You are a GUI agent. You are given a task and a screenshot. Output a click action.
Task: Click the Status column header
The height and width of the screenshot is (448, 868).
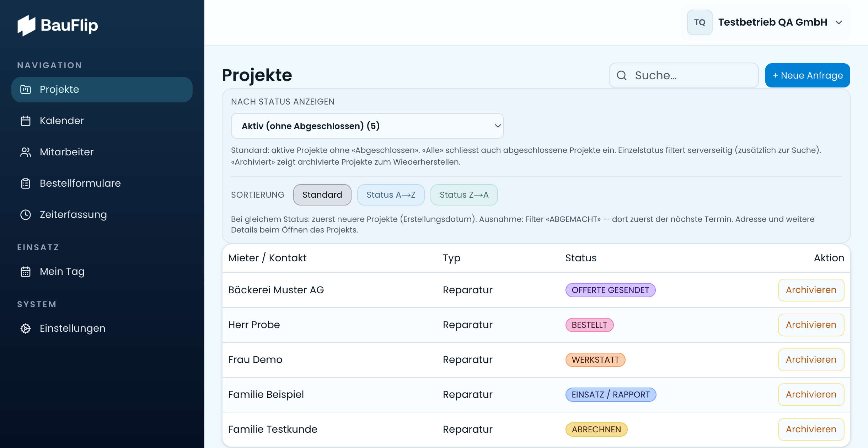tap(581, 258)
